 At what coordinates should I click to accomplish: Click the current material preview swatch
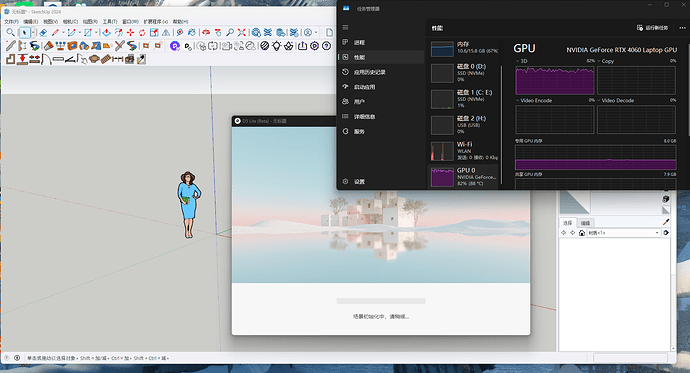(575, 202)
